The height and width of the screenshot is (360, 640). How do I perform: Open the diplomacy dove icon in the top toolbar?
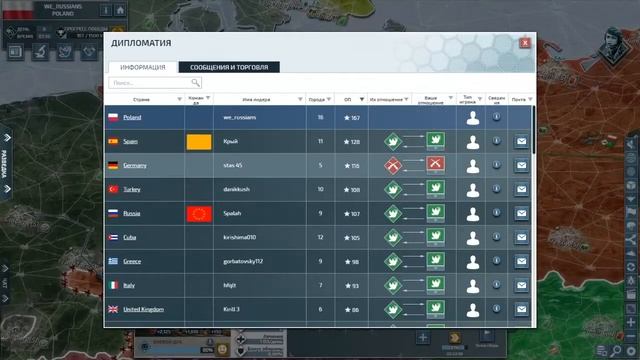(x=64, y=52)
